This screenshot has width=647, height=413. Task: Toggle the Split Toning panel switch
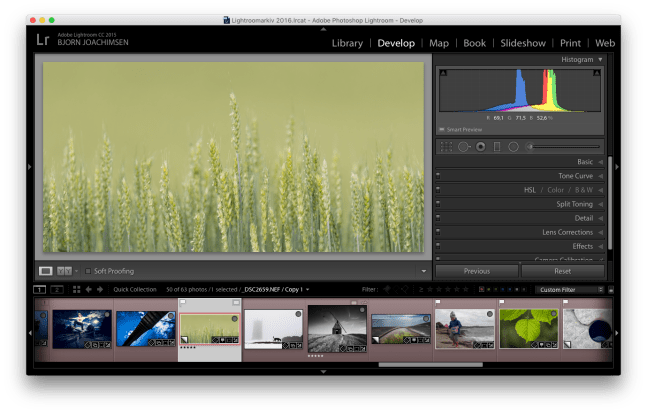[438, 204]
